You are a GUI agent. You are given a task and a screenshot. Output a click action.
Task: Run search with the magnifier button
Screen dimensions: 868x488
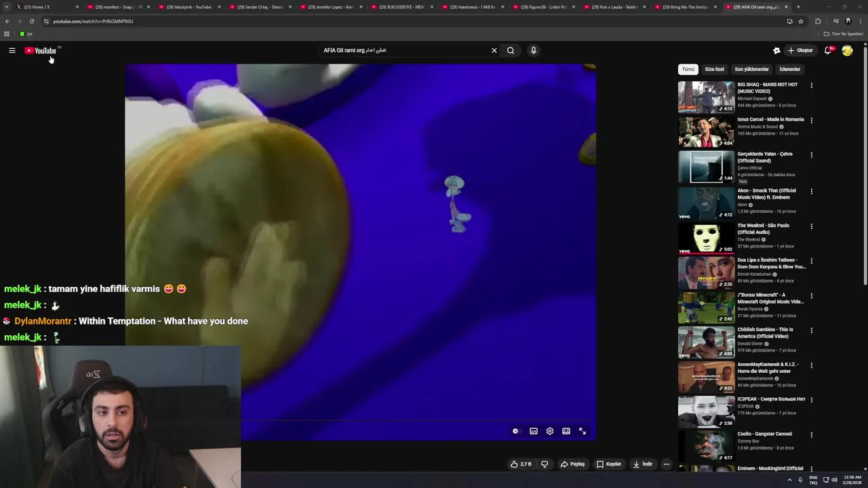coord(511,50)
